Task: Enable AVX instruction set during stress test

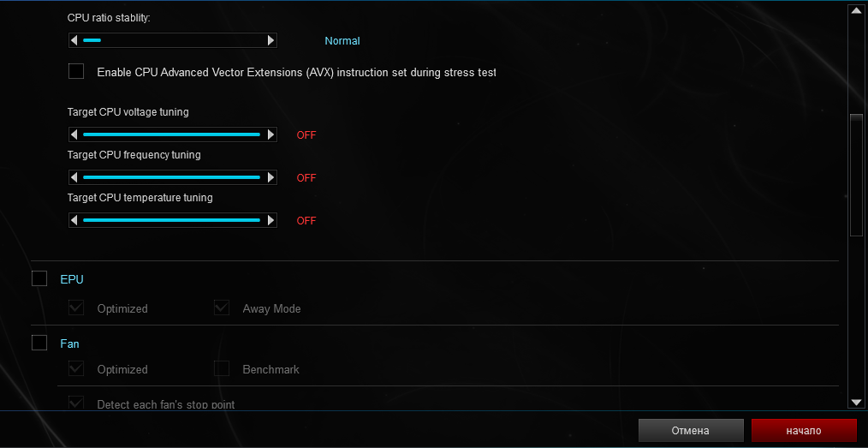Action: (x=76, y=72)
